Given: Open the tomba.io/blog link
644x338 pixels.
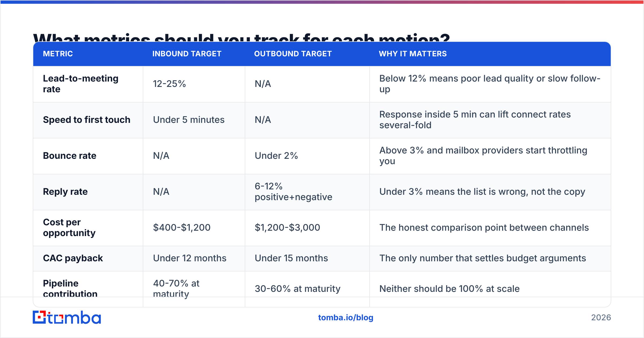Looking at the screenshot, I should (346, 318).
